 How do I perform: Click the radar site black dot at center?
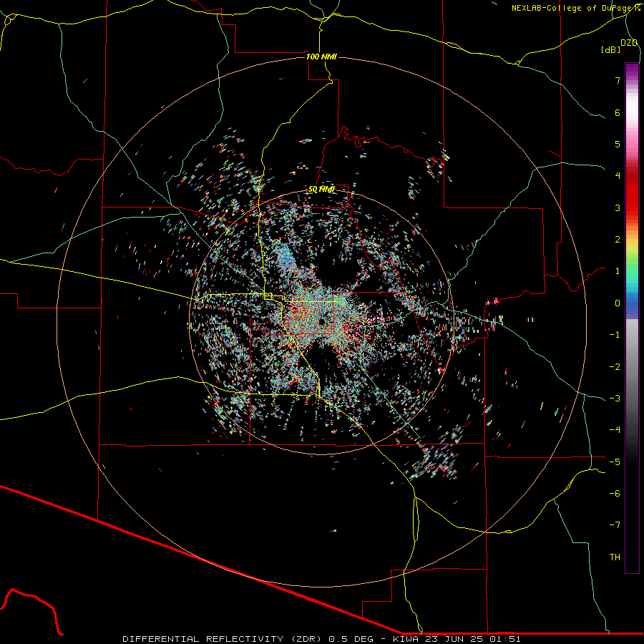pyautogui.click(x=321, y=321)
